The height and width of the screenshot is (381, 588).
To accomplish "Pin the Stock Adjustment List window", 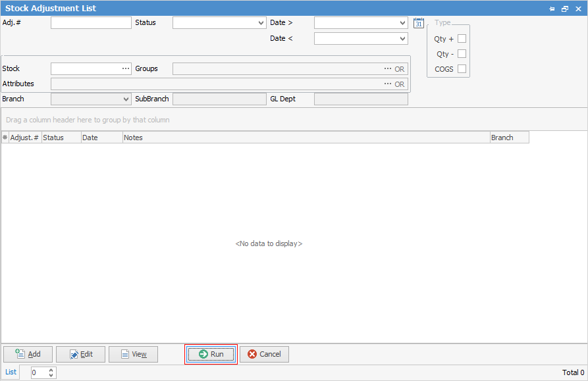I will [x=552, y=9].
